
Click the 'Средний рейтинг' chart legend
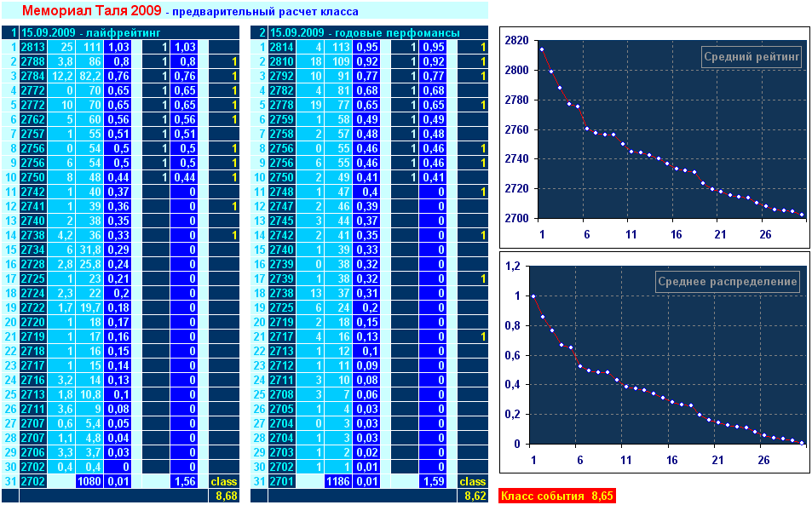(752, 57)
